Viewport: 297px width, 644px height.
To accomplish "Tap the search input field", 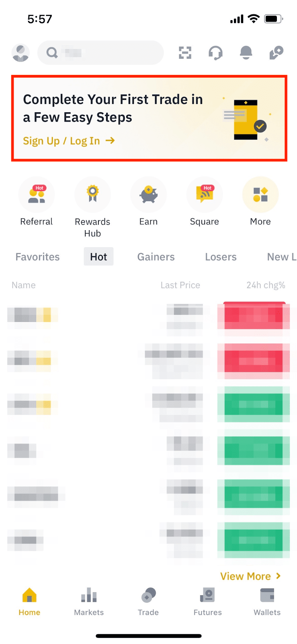I will 100,53.
